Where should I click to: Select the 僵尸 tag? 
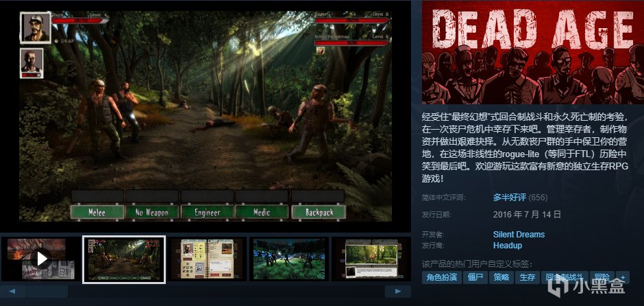[475, 277]
